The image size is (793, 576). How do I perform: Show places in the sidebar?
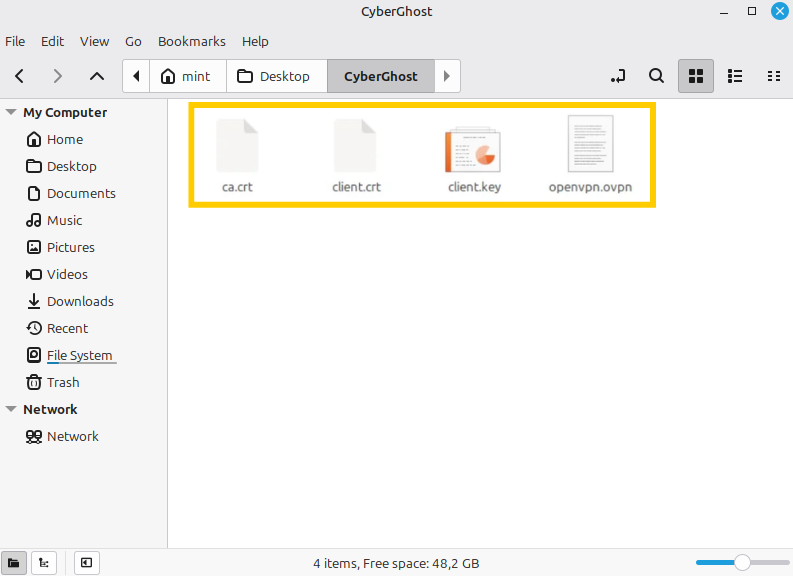[14, 563]
